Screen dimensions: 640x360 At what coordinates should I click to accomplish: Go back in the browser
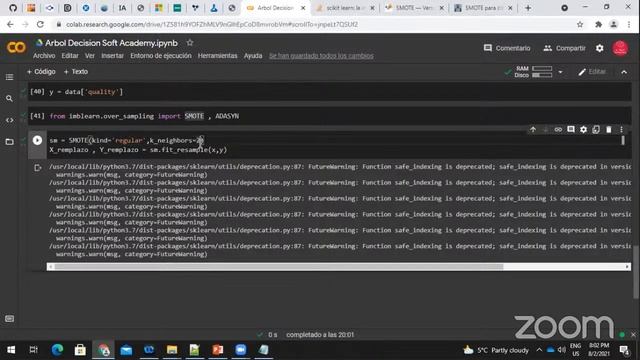[10, 24]
